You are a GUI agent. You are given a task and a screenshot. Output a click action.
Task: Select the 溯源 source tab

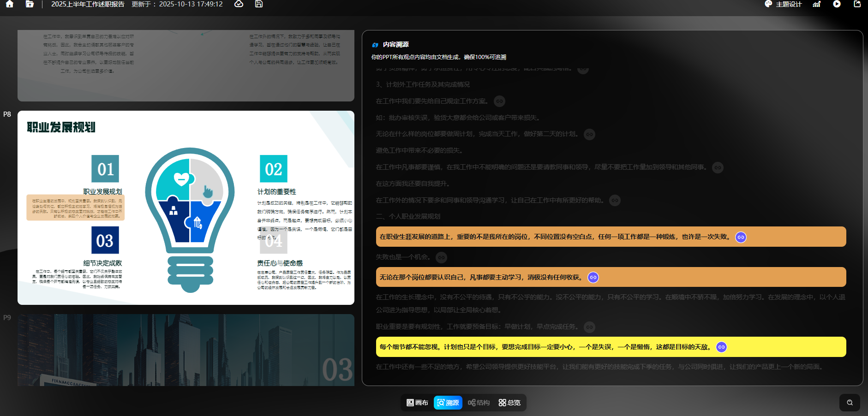(x=448, y=403)
